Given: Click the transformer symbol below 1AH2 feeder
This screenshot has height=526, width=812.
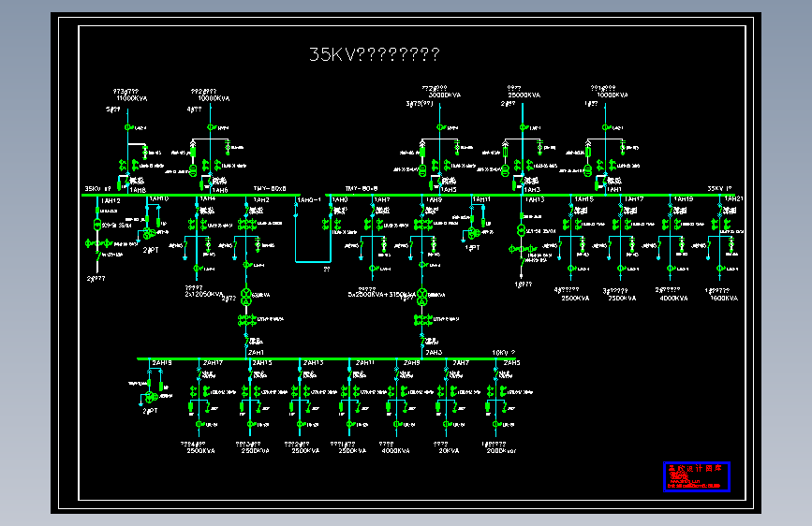Looking at the screenshot, I should (246, 298).
